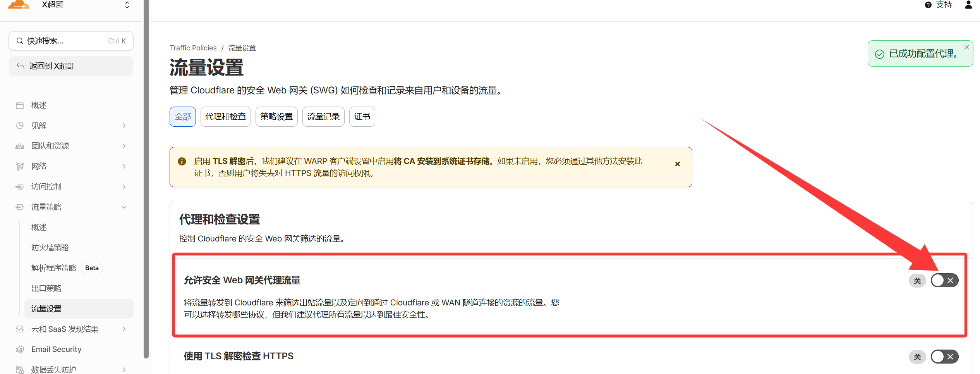
Task: Open the X超哥 account switcher dropdown
Action: pyautogui.click(x=127, y=5)
